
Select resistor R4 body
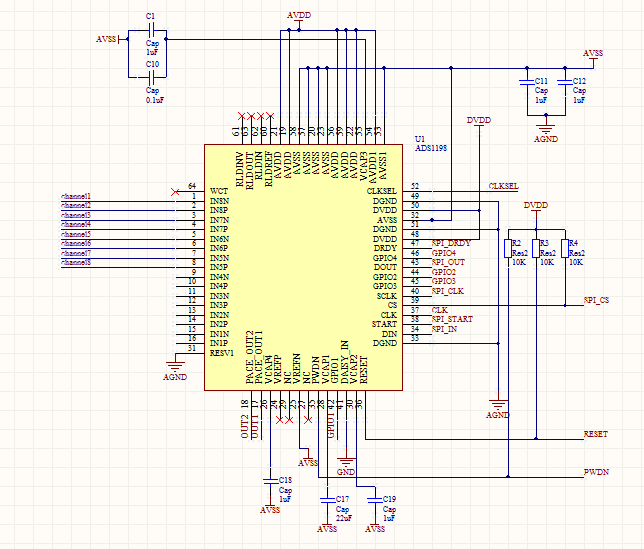pos(565,248)
